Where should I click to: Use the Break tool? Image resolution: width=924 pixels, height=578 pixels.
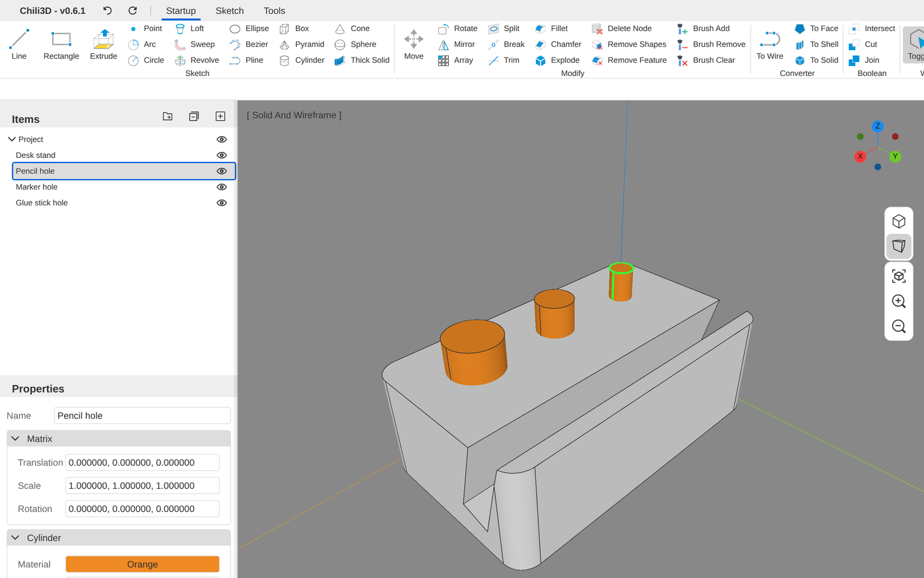(506, 44)
